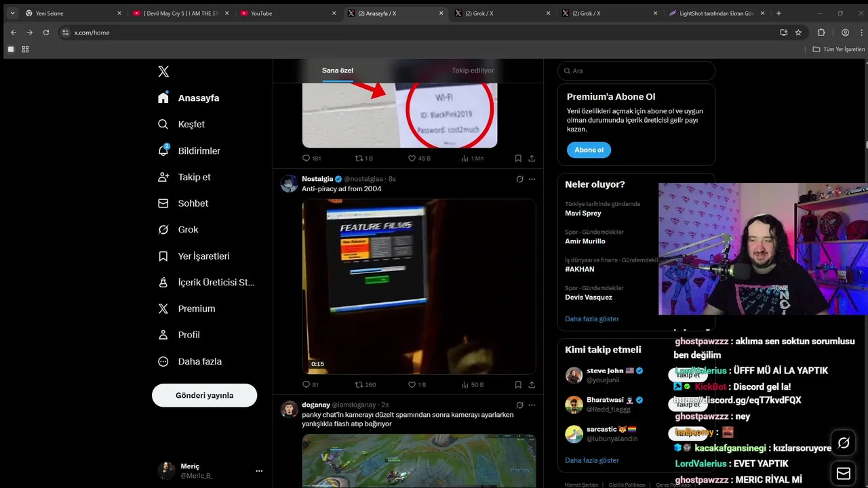Screen dimensions: 868x488
Task: Open the Wi-Fi password image
Action: click(399, 114)
